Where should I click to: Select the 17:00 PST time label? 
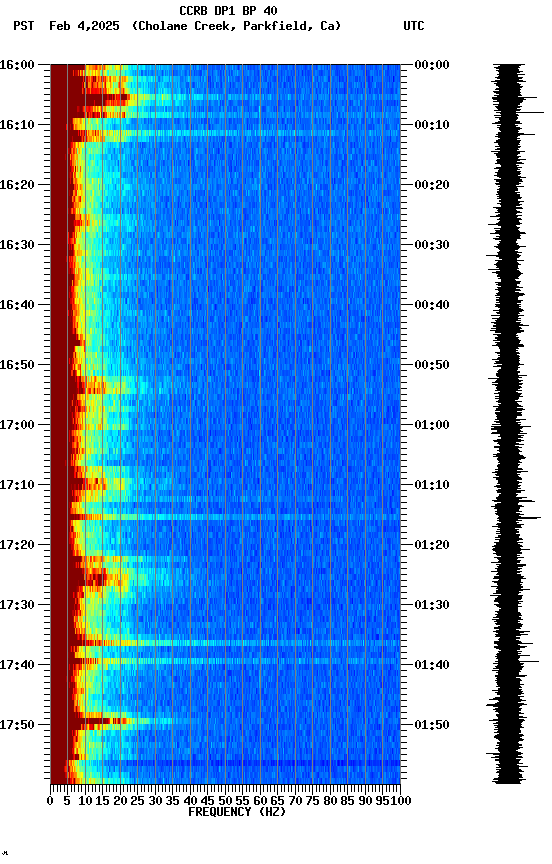click(17, 425)
